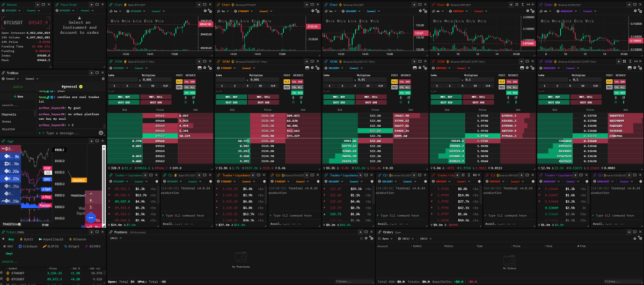Click the DOGEUSDT DOM gear icon
This screenshot has width=644, height=285.
tap(635, 68)
